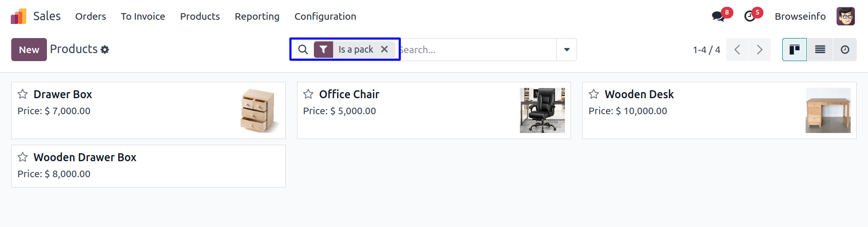This screenshot has width=868, height=227.
Task: Toggle favorite star on Office Chair
Action: 308,94
